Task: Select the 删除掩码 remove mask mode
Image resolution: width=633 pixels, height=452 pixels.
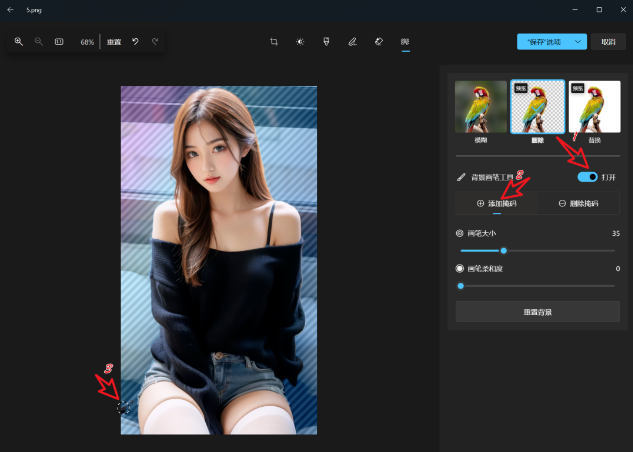Action: (x=578, y=203)
